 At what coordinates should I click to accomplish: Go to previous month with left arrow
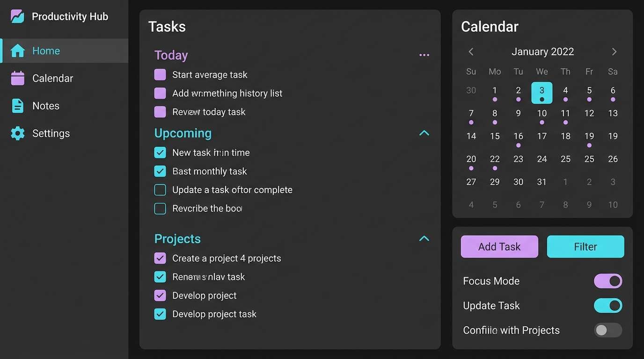tap(471, 51)
